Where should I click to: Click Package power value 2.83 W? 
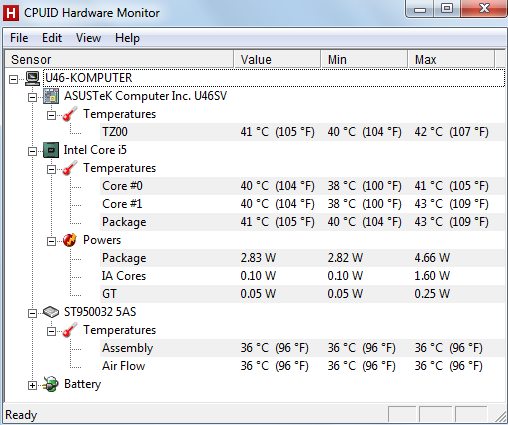click(258, 258)
